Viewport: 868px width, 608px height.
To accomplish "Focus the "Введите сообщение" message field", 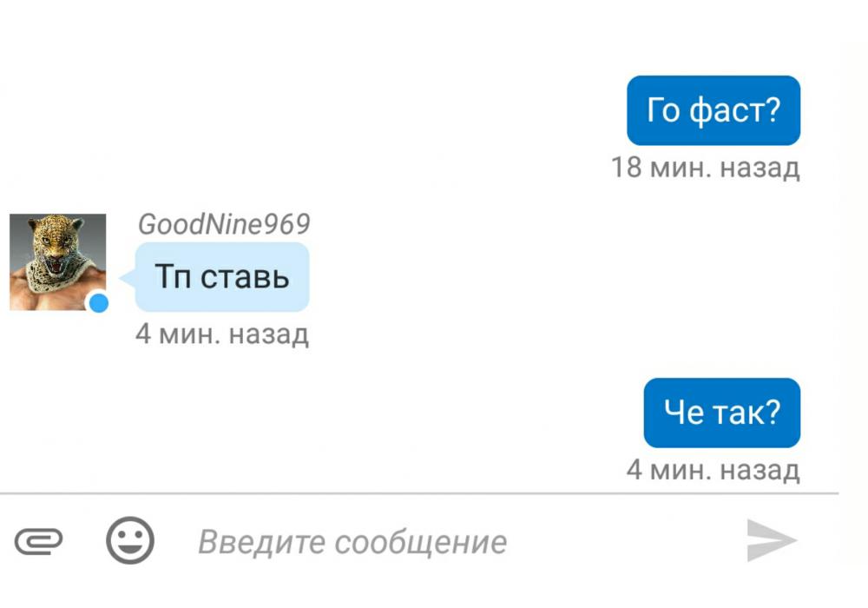I will [434, 542].
